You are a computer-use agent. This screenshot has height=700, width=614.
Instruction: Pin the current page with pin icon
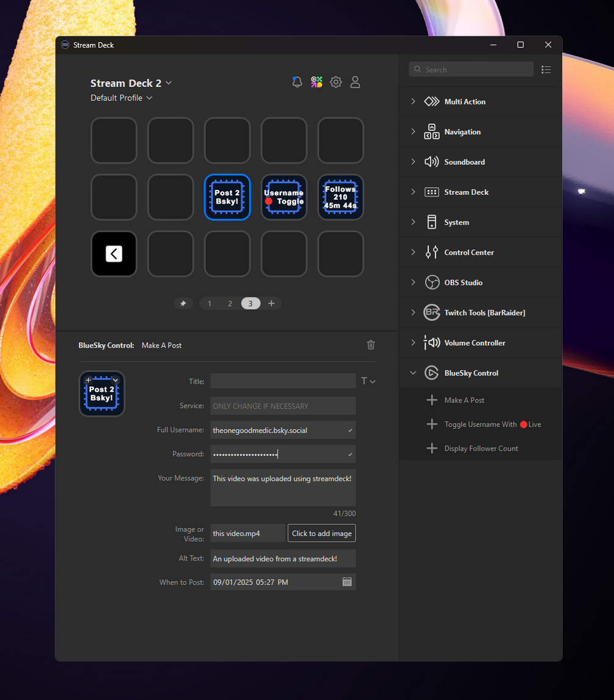[183, 304]
